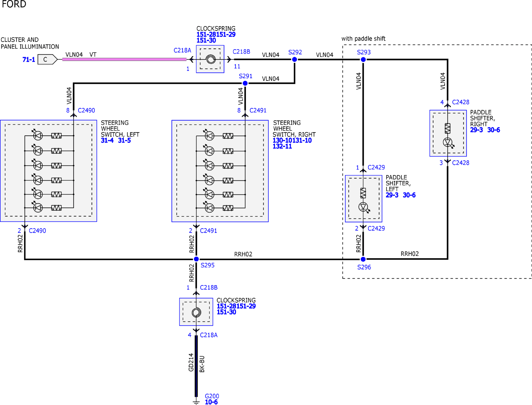Select splice node S295
The width and height of the screenshot is (532, 405).
[196, 259]
